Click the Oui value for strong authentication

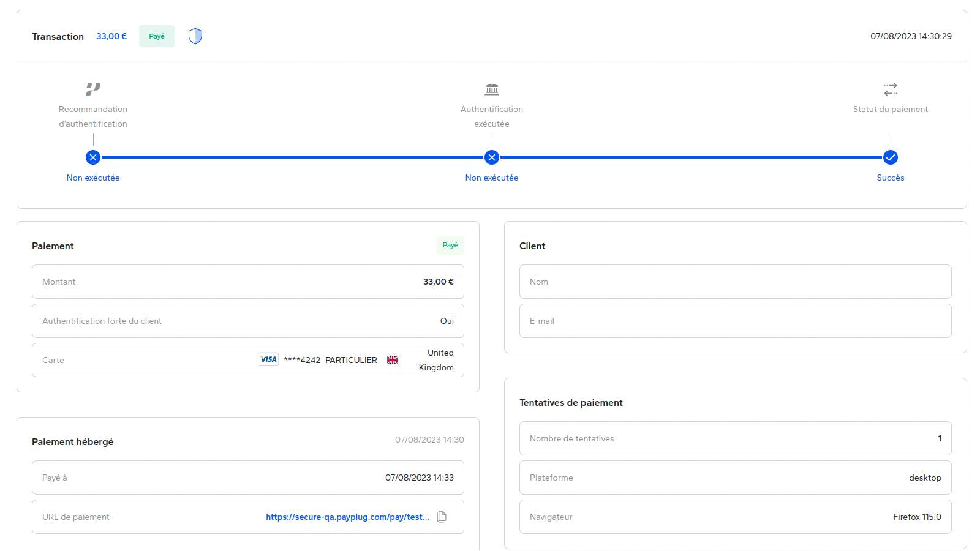(447, 321)
